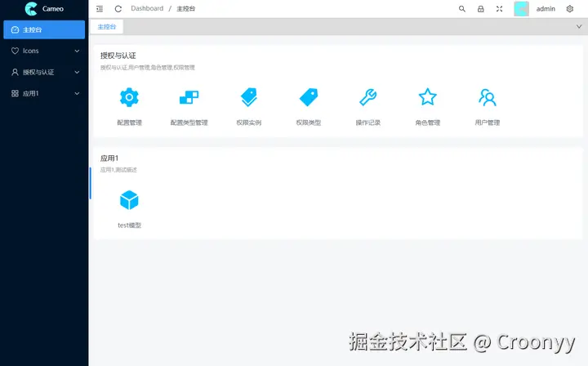Open 授权与认证 sidebar menu

point(44,72)
